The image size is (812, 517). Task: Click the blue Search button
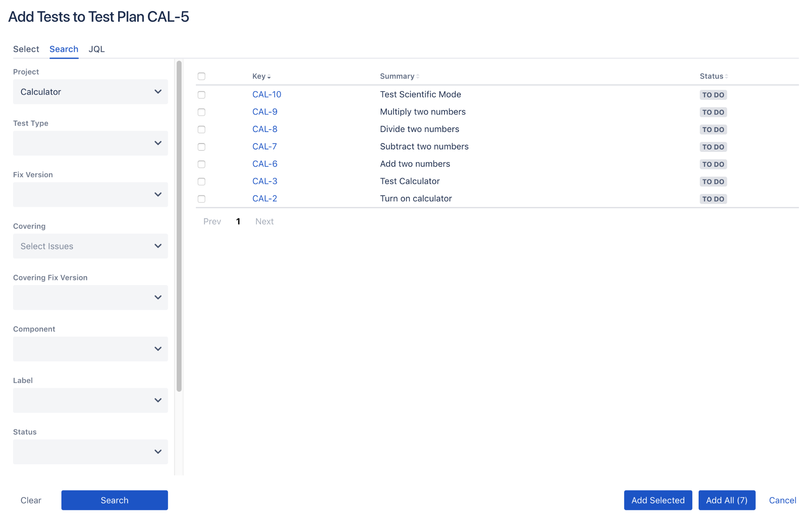pos(115,500)
